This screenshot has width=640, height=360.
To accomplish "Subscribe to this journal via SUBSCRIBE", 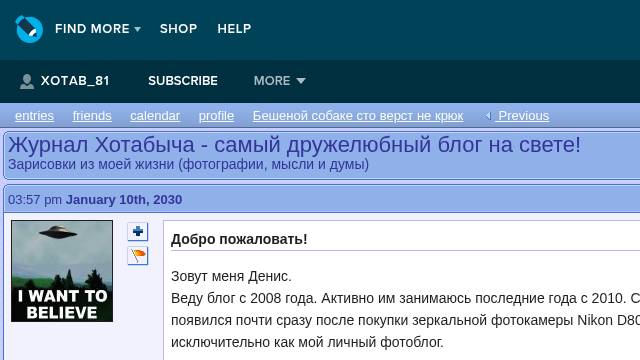I will point(183,81).
